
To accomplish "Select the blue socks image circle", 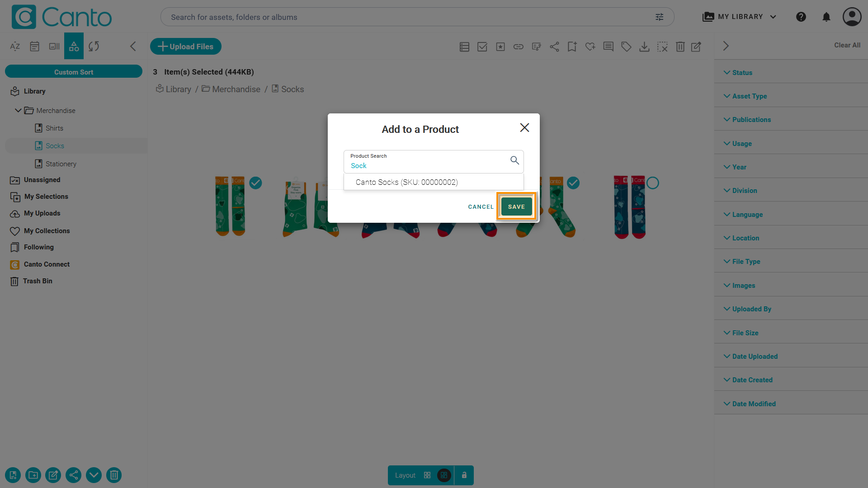I will (x=652, y=183).
